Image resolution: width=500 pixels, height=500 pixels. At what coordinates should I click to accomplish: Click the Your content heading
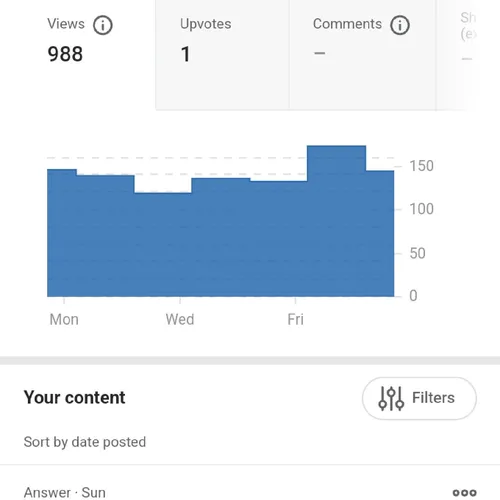tap(74, 397)
